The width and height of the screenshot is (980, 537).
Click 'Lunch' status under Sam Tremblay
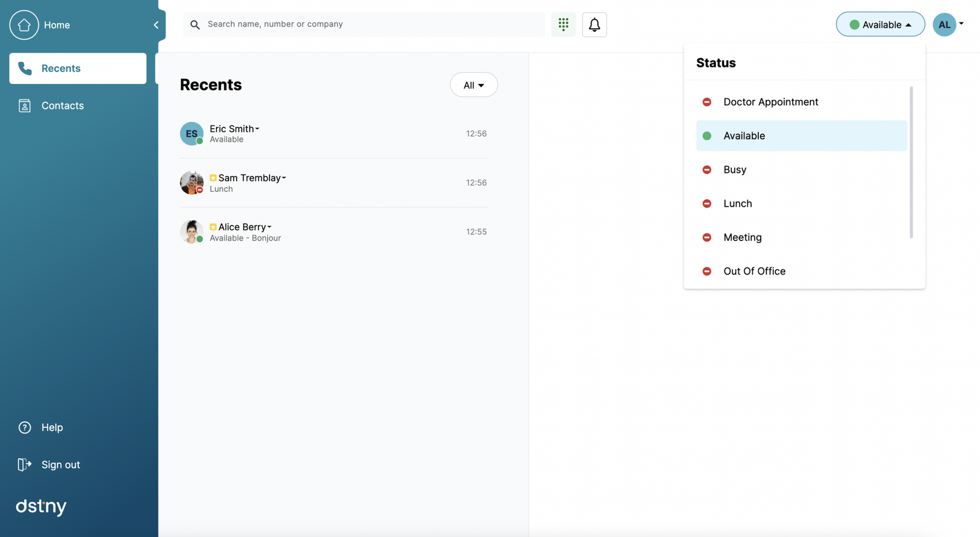pyautogui.click(x=221, y=189)
